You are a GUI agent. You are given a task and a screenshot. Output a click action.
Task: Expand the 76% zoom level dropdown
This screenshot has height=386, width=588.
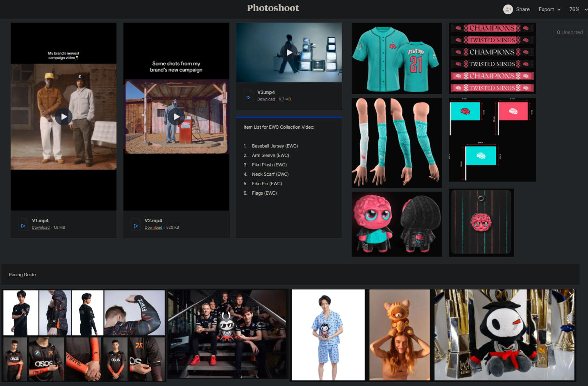(578, 9)
